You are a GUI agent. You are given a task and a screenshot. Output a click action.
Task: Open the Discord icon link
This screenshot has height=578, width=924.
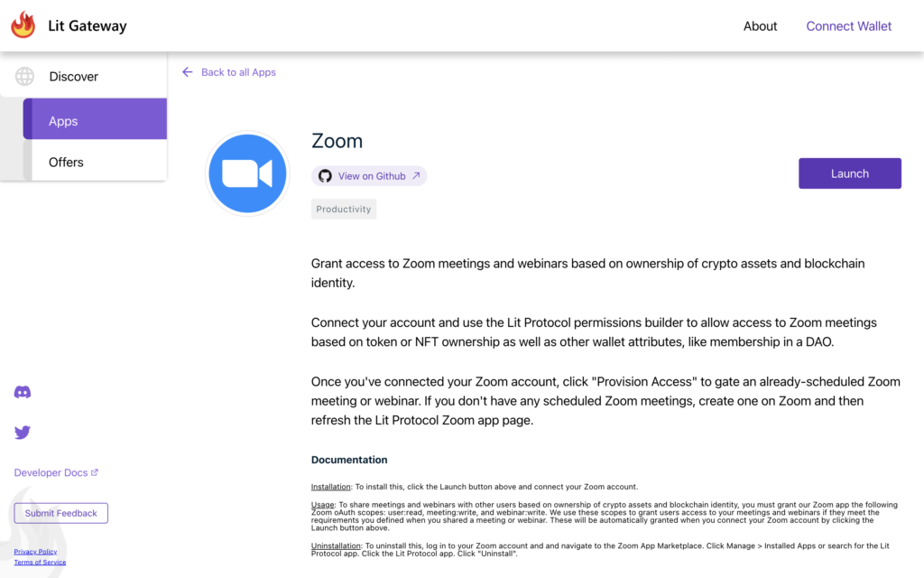coord(23,392)
